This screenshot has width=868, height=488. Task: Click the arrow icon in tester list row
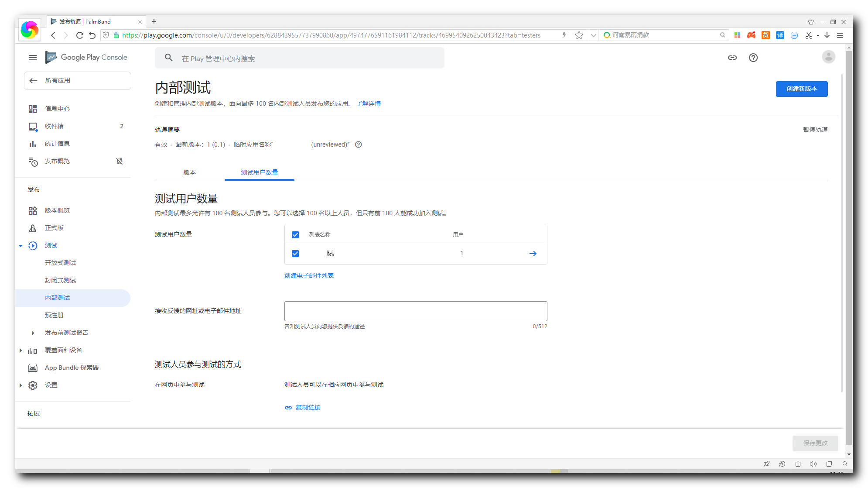533,254
